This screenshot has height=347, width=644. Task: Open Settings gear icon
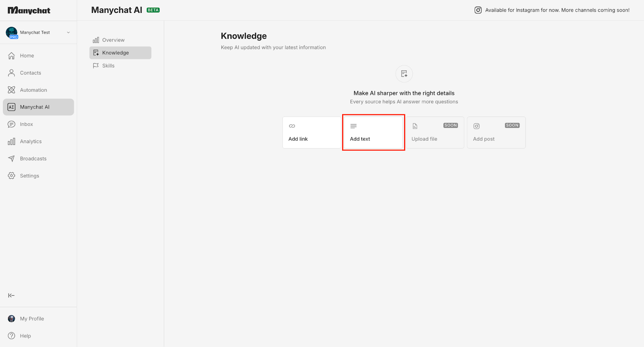coord(12,176)
